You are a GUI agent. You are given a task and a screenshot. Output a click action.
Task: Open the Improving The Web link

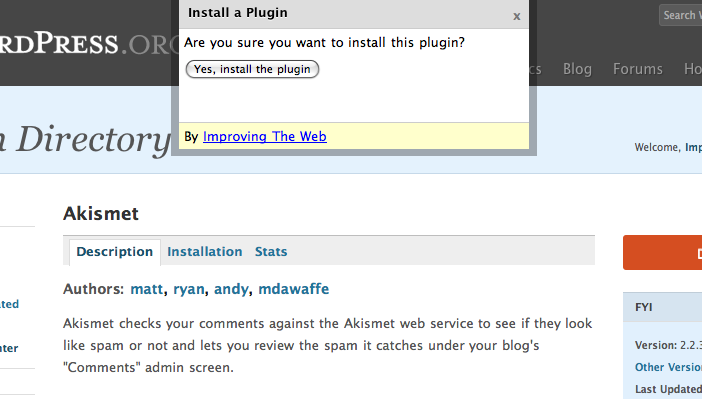tap(265, 136)
